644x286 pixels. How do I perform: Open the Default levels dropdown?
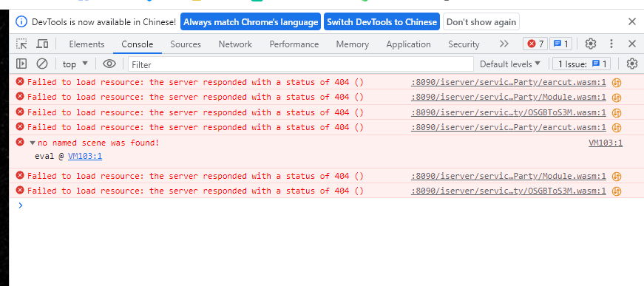(x=510, y=64)
